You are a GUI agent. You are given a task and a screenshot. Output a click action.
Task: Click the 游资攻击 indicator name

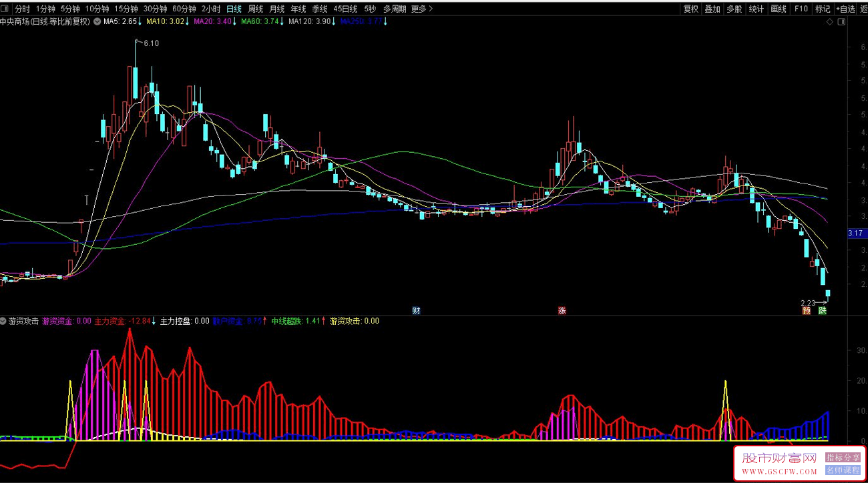24,321
